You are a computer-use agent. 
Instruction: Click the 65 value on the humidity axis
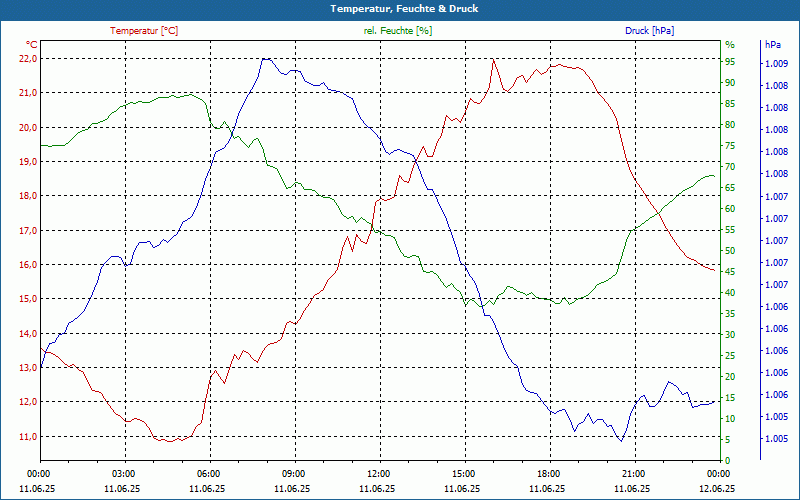coord(730,188)
